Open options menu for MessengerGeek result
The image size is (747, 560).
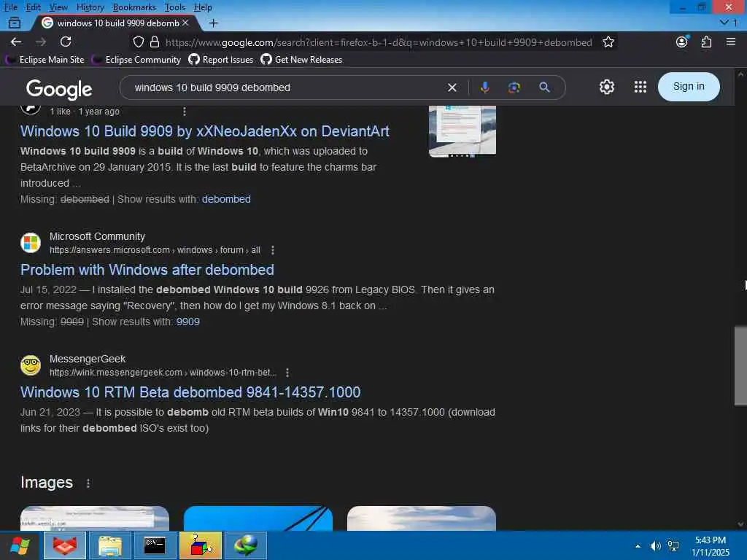287,373
